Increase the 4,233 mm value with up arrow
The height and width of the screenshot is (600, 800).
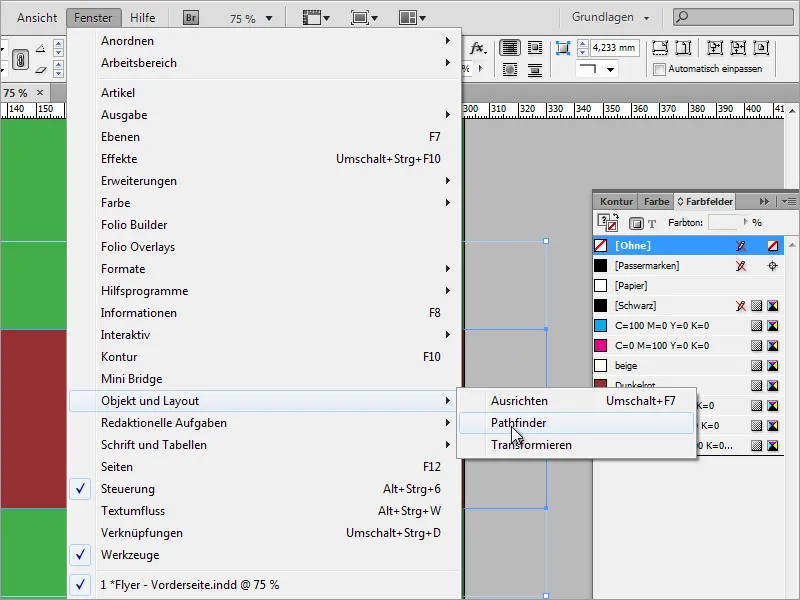tap(583, 44)
